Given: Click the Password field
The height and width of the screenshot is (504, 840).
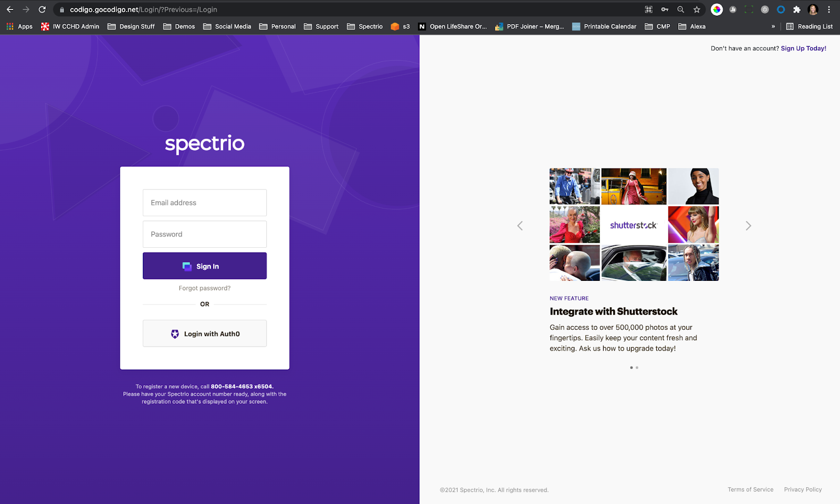Looking at the screenshot, I should (205, 234).
